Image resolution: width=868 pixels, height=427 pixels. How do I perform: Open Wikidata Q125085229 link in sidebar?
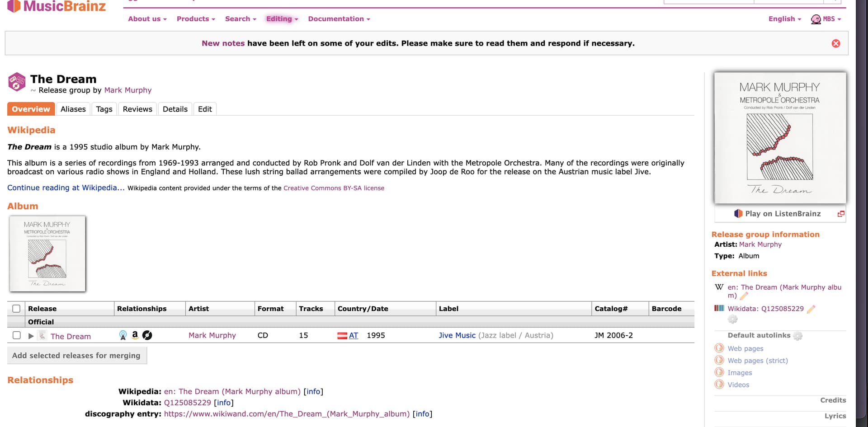[x=765, y=309]
